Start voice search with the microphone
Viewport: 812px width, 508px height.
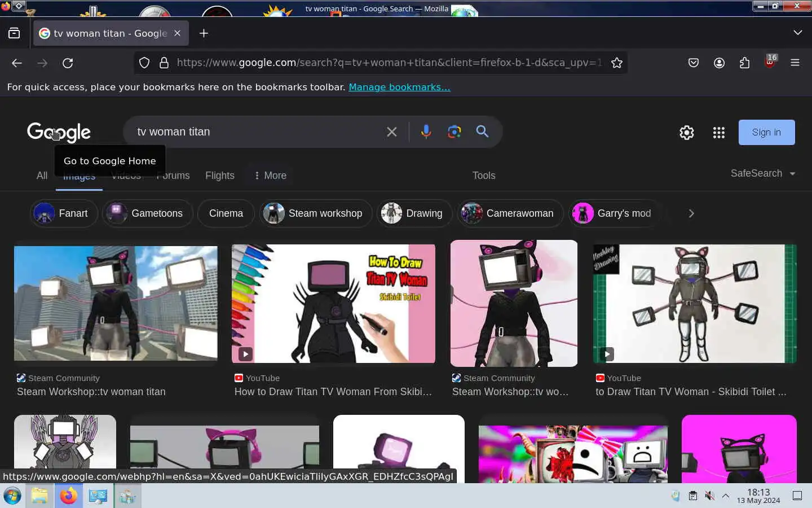426,132
